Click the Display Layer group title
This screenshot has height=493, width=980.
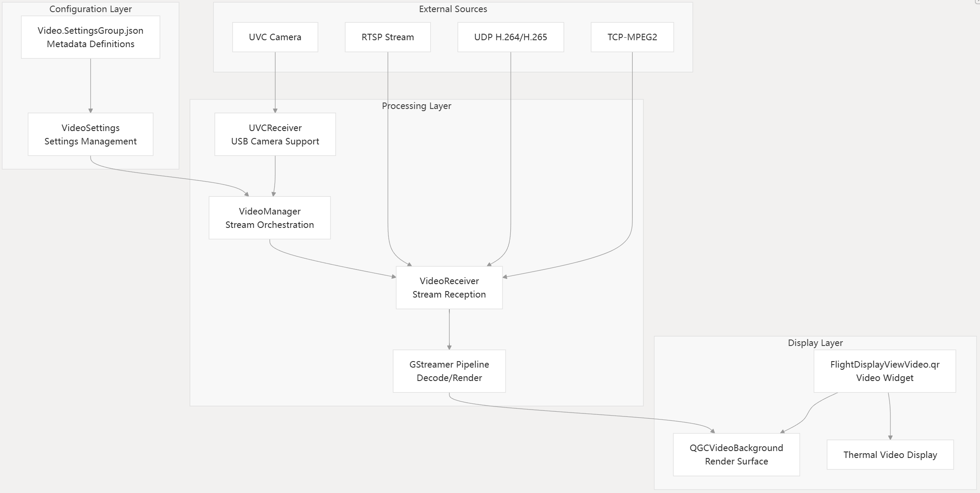click(x=815, y=343)
